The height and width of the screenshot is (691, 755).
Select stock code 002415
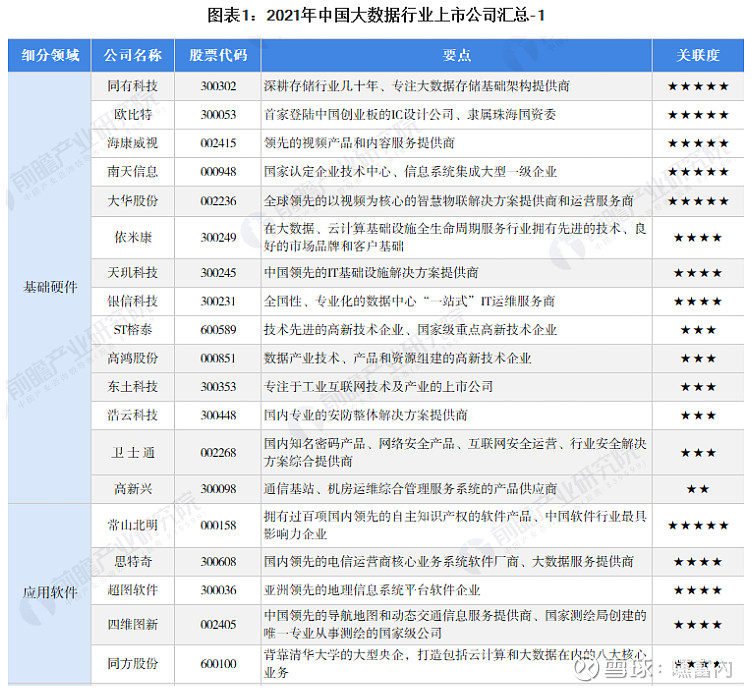[218, 143]
